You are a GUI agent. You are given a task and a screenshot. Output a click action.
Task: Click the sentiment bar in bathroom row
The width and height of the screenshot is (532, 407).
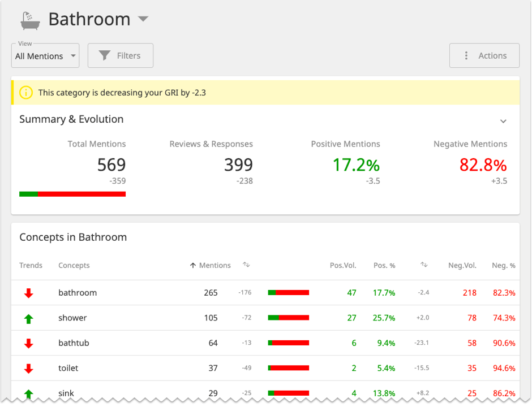click(289, 292)
